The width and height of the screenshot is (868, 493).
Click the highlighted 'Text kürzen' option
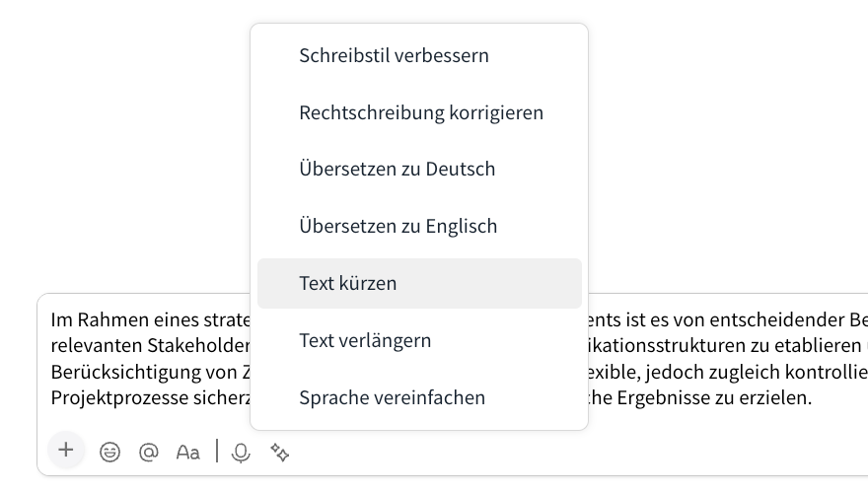[x=347, y=283]
